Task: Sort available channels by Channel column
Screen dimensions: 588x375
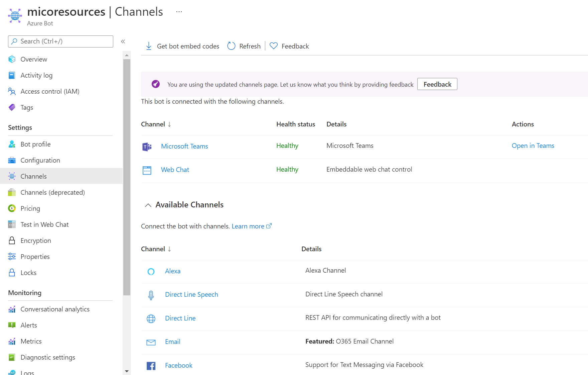Action: 156,249
